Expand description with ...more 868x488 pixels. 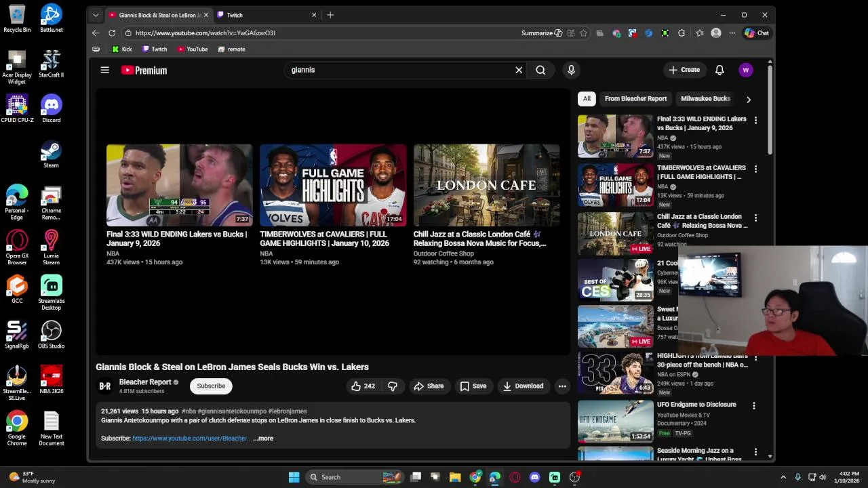click(263, 439)
